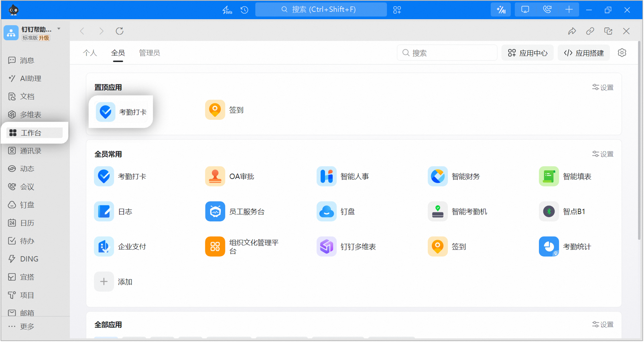Open the 日志 app
This screenshot has height=342, width=644.
113,212
